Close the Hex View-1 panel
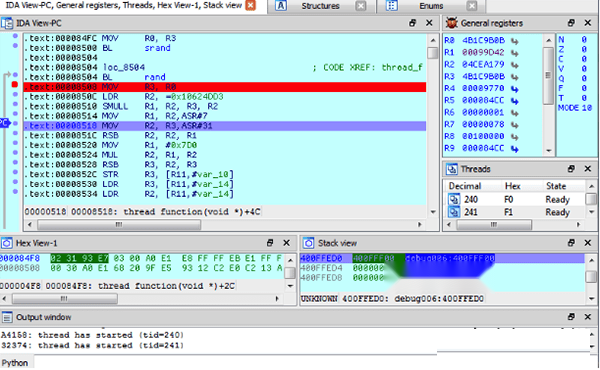 pyautogui.click(x=286, y=243)
